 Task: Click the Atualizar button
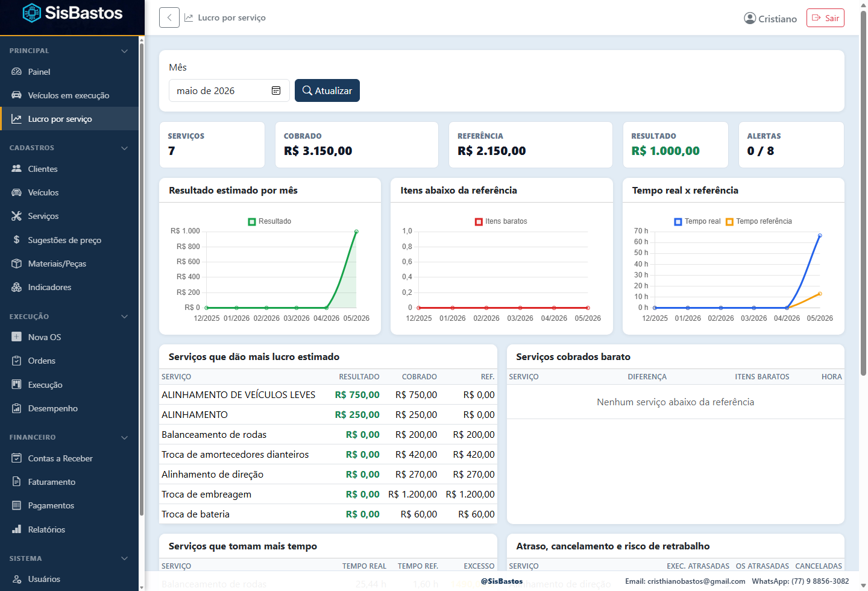pyautogui.click(x=327, y=90)
